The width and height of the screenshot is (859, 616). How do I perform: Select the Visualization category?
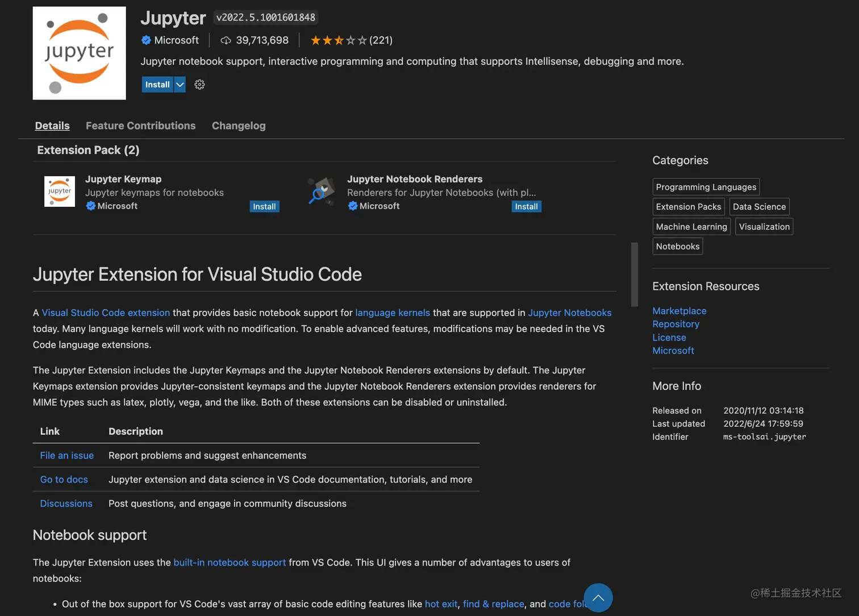click(x=764, y=227)
